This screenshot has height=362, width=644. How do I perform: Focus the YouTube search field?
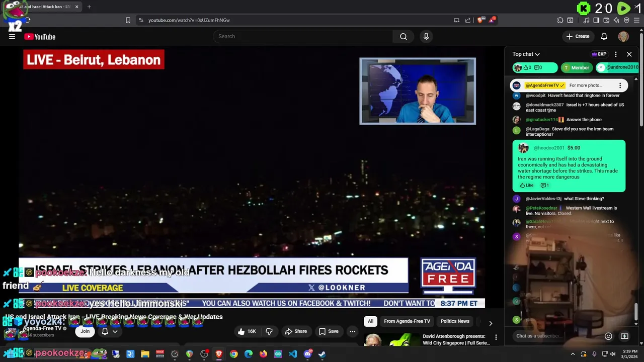click(x=303, y=36)
